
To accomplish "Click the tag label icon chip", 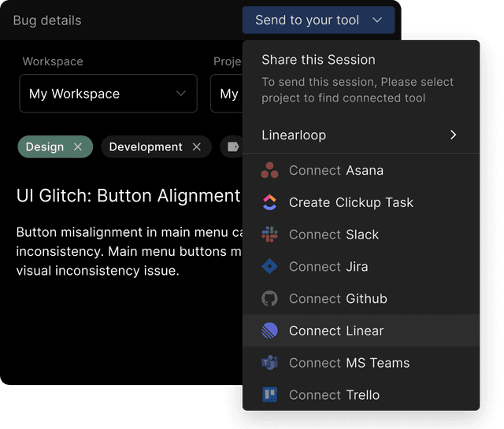I will [232, 147].
